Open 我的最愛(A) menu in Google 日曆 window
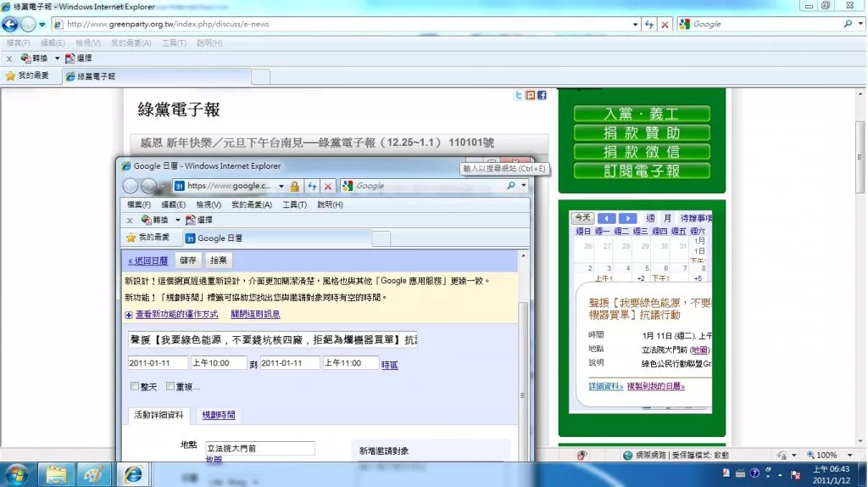Image resolution: width=868 pixels, height=487 pixels. (x=252, y=204)
